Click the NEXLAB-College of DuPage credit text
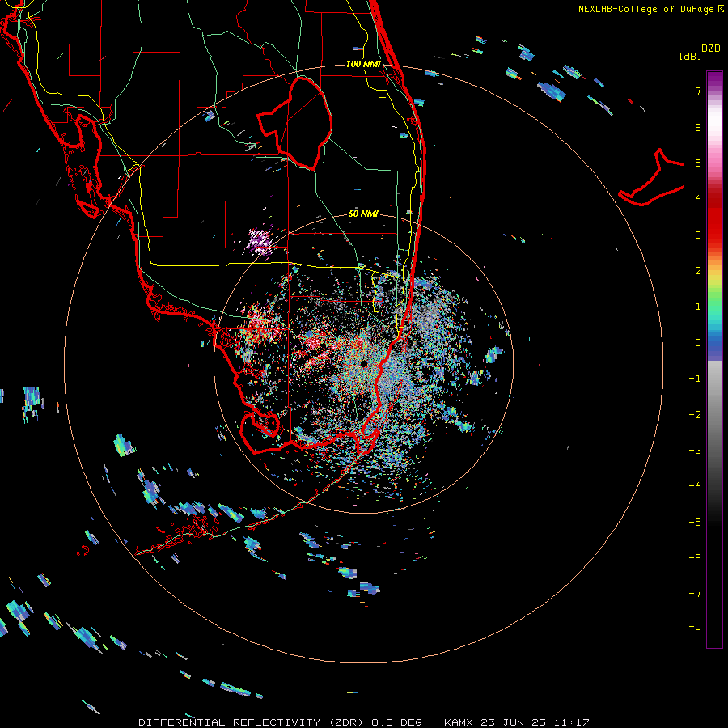 650,9
